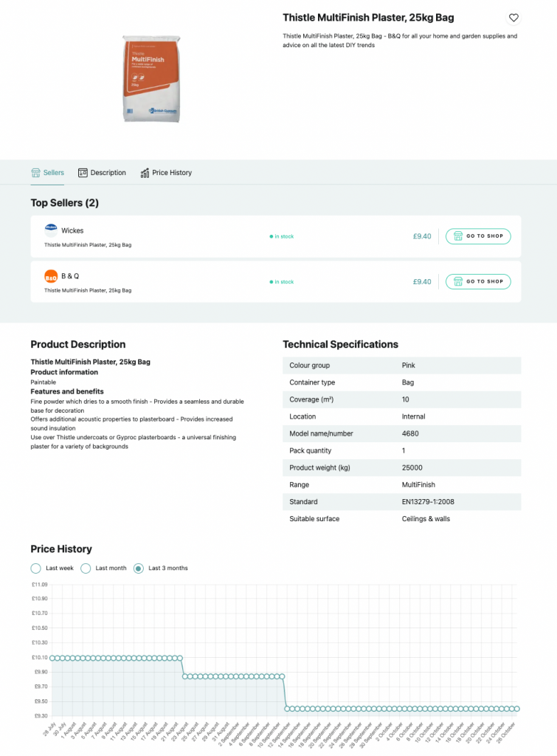The height and width of the screenshot is (756, 557).
Task: Click the B&Q logo icon
Action: point(51,276)
